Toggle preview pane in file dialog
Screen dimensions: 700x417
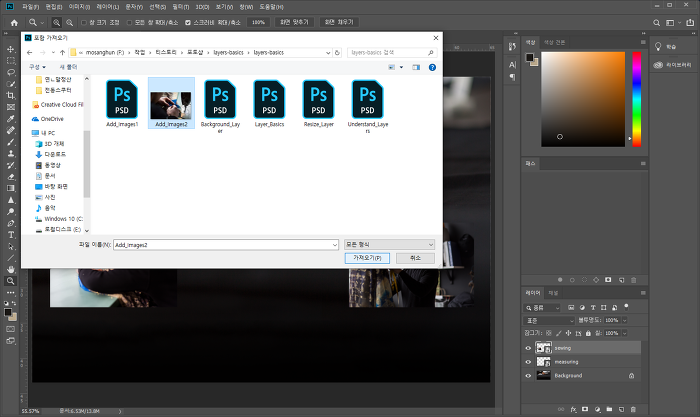(x=416, y=67)
